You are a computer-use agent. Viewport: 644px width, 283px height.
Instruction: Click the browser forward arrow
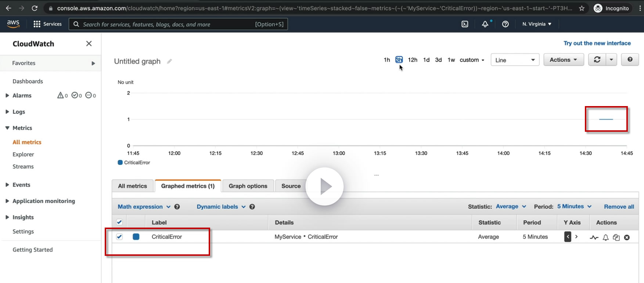click(x=22, y=8)
